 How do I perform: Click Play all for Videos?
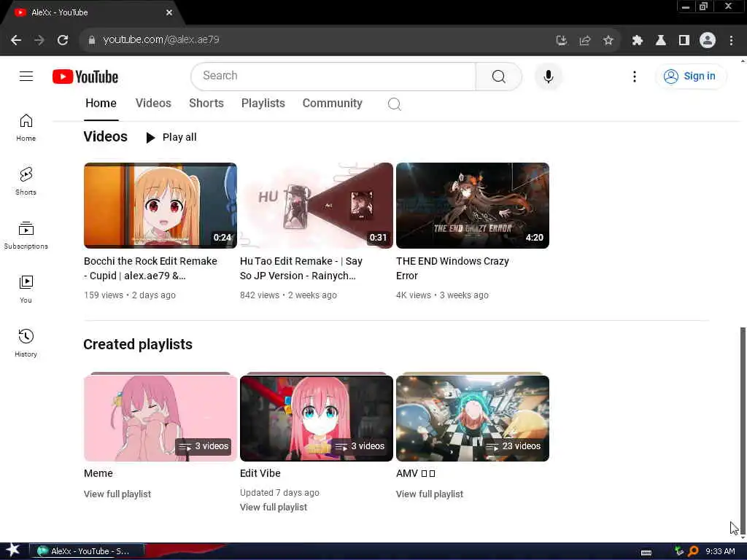(x=171, y=137)
